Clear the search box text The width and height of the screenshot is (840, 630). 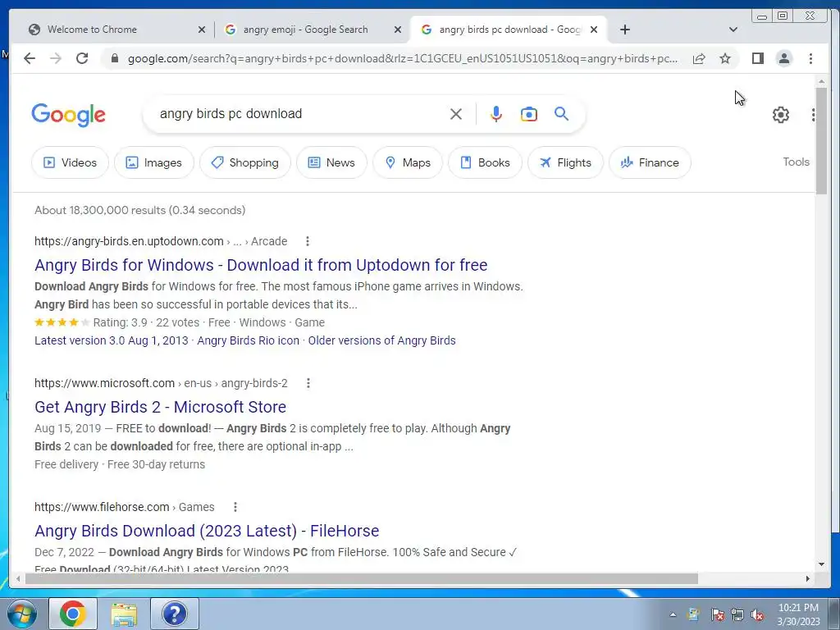[456, 114]
